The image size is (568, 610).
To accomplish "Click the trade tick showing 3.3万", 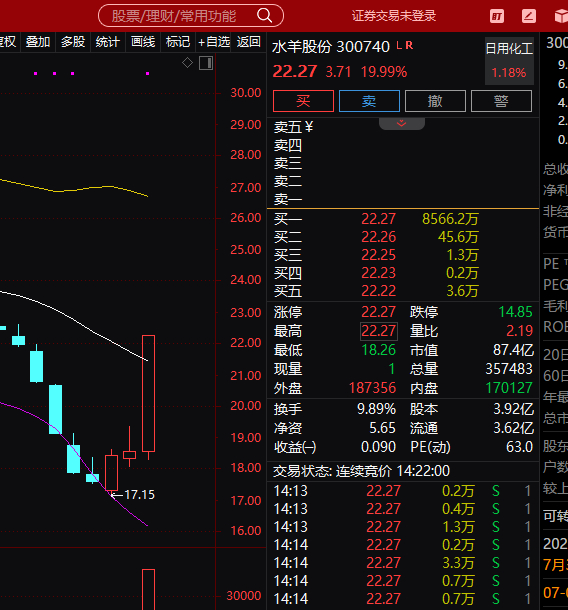I will pyautogui.click(x=458, y=563).
